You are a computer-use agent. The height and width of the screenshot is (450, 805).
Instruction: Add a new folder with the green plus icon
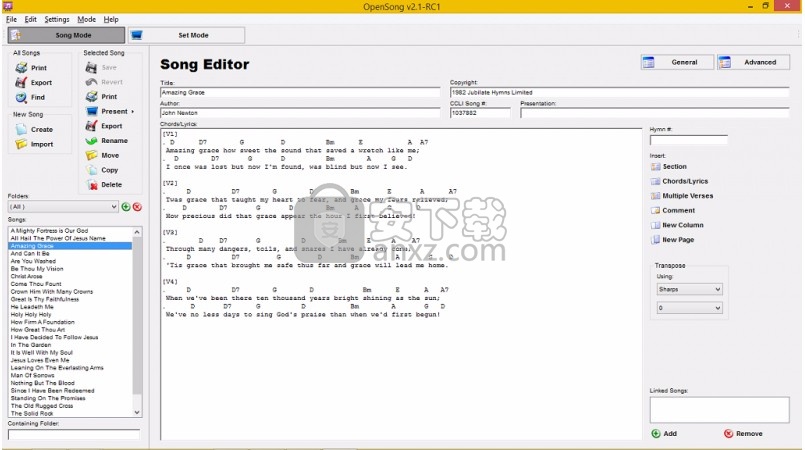pyautogui.click(x=126, y=207)
